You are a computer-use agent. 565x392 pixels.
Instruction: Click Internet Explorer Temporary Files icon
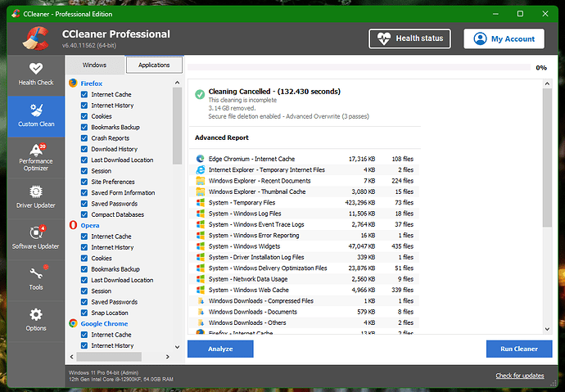click(x=201, y=169)
